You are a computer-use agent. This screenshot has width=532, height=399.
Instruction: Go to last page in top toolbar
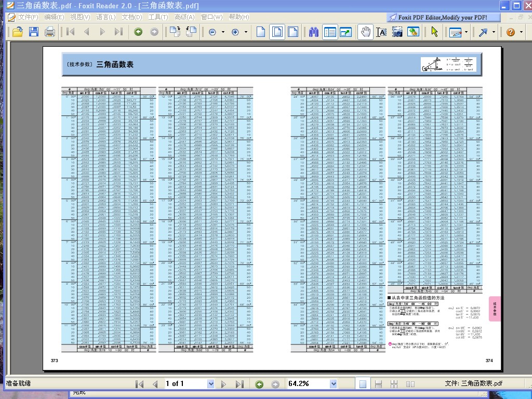pyautogui.click(x=118, y=32)
